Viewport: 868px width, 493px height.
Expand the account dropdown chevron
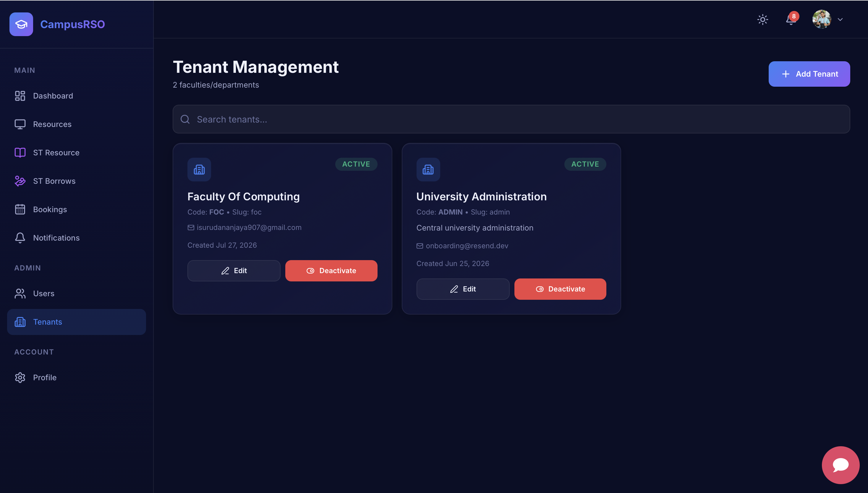(x=840, y=20)
